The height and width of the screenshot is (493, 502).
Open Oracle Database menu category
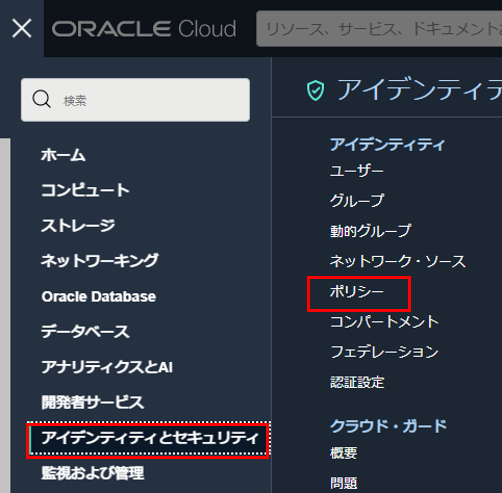point(99,296)
